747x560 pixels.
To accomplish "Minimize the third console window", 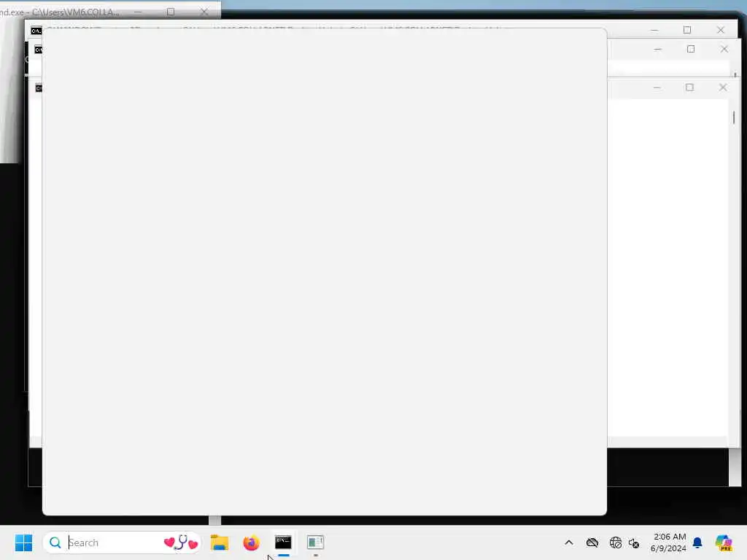I will (657, 87).
